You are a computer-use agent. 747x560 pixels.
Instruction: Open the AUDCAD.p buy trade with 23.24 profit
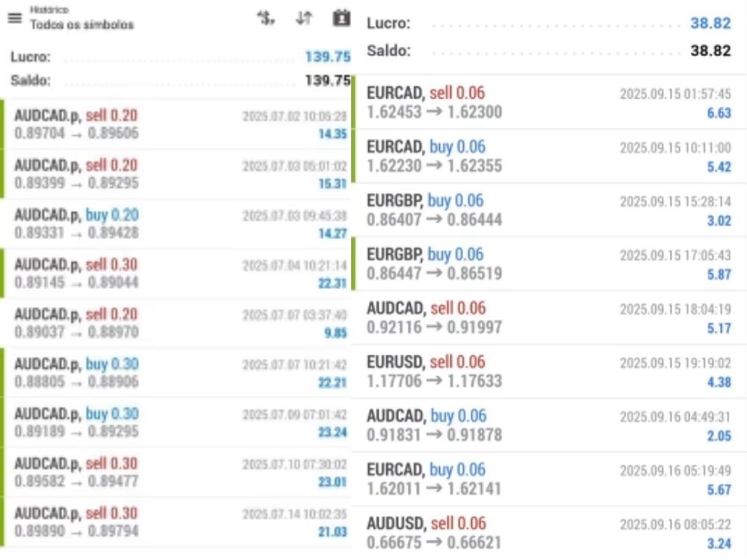[179, 423]
